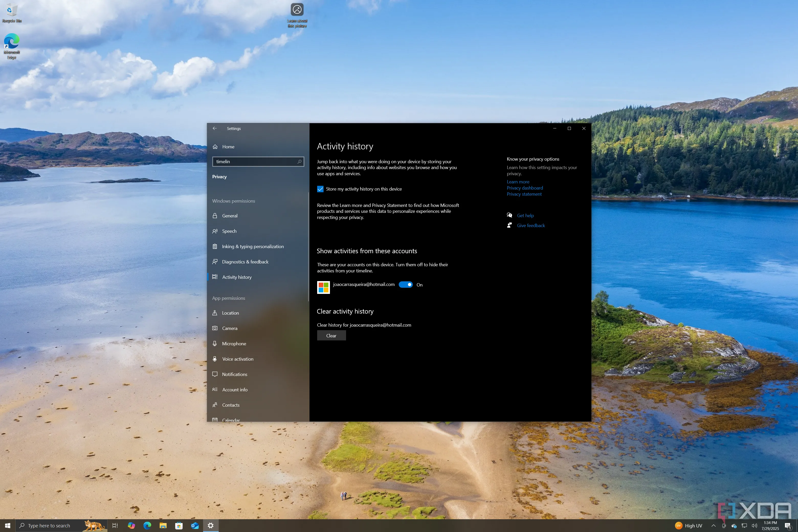
Task: Click the Get help link
Action: 525,215
